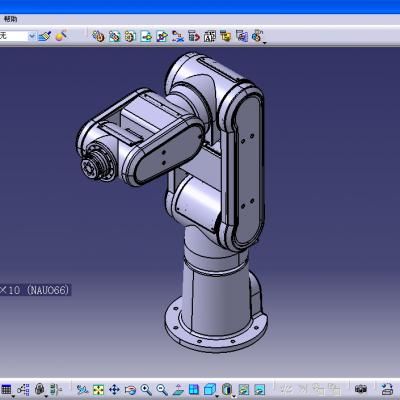
Task: Click the specification tree structure icon
Action: pyautogui.click(x=23, y=389)
